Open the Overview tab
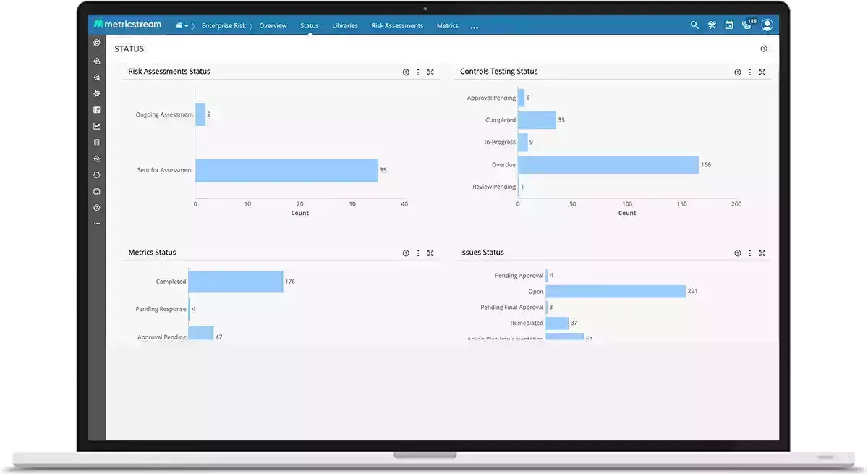Image resolution: width=868 pixels, height=474 pixels. click(x=273, y=26)
